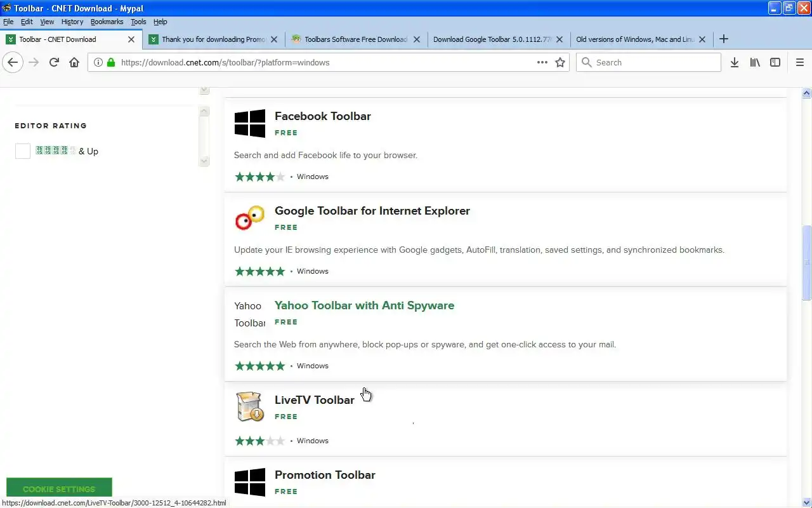Click the forward navigation arrow
Viewport: 812px width, 508px height.
coord(34,62)
